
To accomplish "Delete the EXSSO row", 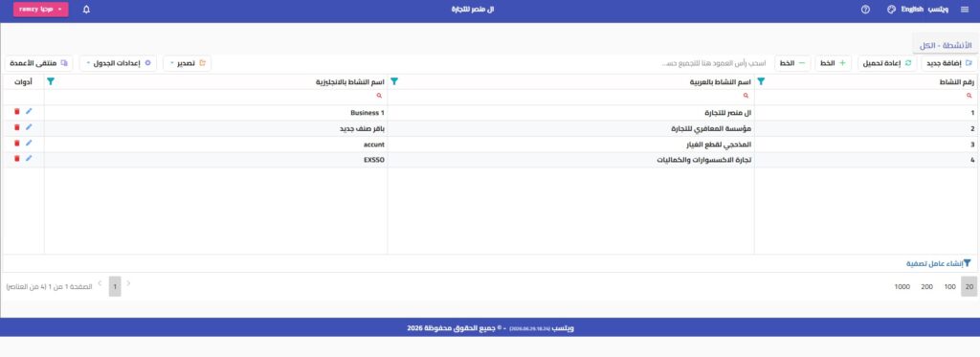I will coord(17,159).
